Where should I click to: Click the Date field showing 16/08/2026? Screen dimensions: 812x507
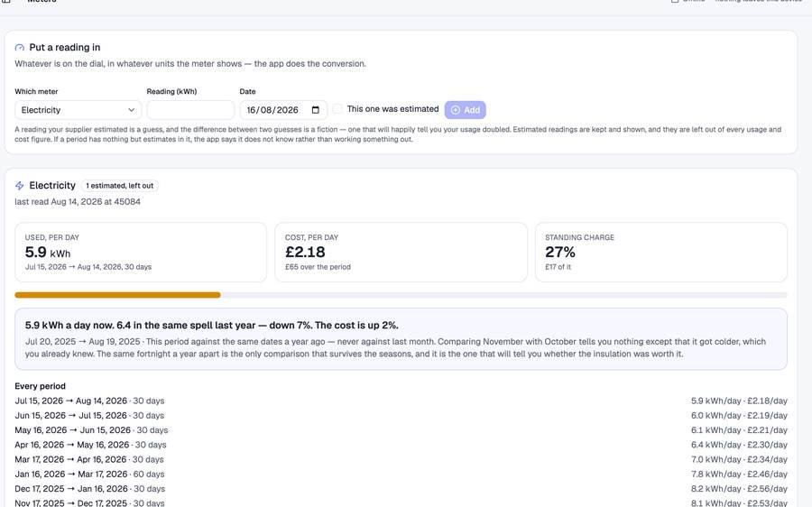click(x=283, y=110)
